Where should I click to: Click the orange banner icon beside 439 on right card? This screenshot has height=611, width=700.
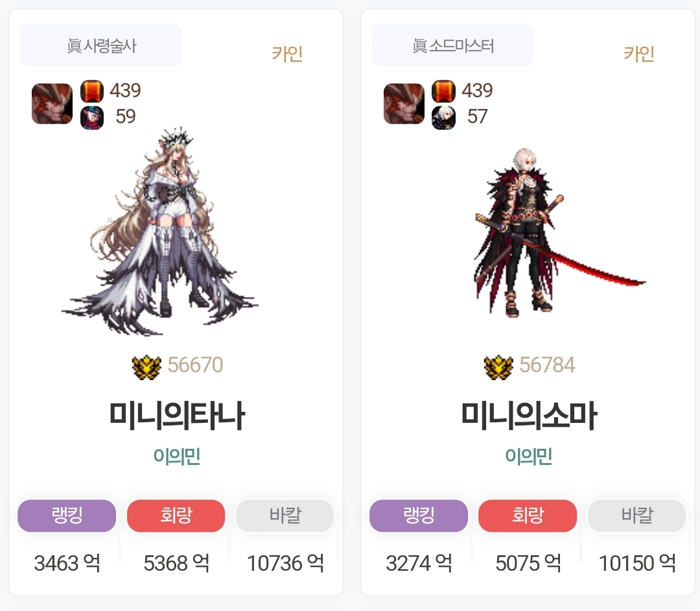(x=444, y=91)
